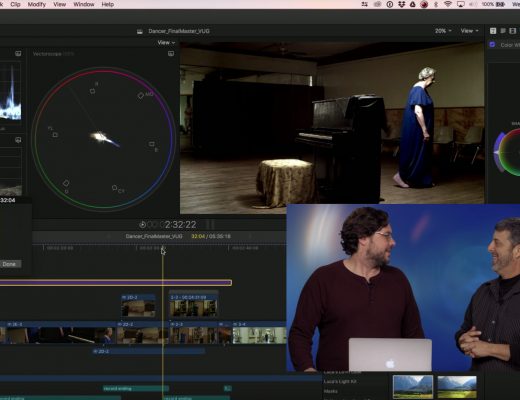Select the short green audio clip above the playhead line
The height and width of the screenshot is (400, 520).
136,388
